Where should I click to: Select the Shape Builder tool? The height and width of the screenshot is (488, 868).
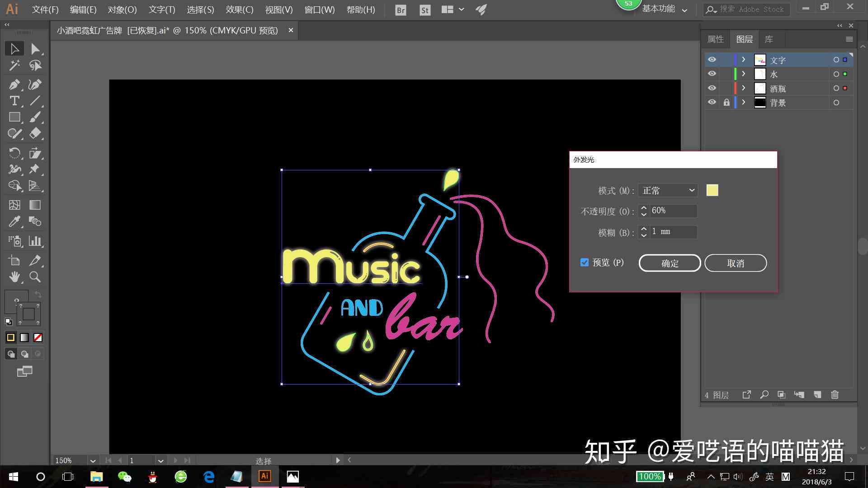pos(14,186)
